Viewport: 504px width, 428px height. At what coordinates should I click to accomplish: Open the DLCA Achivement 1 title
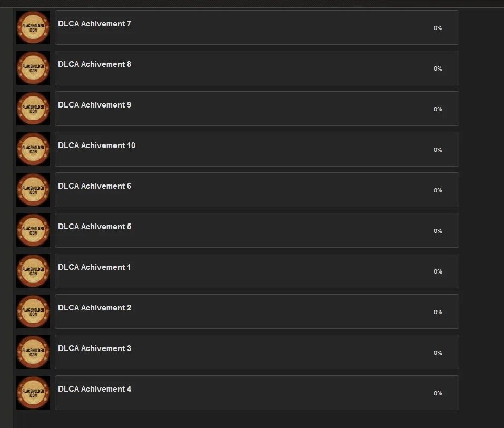[x=94, y=267]
